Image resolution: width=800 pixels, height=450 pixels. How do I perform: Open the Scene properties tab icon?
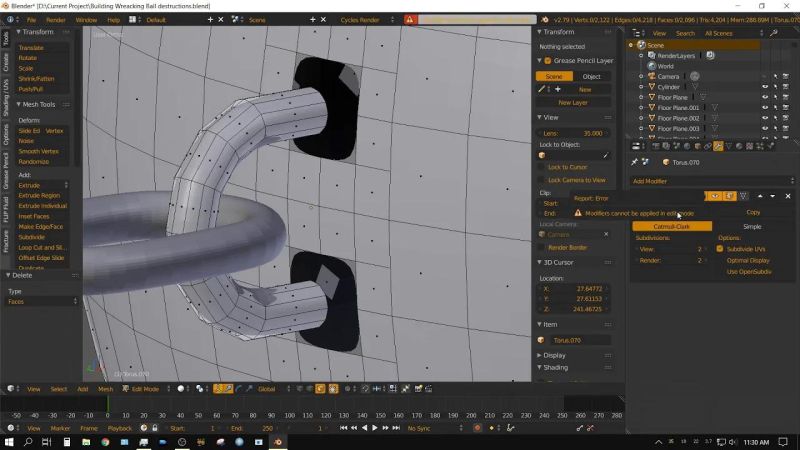pyautogui.click(x=677, y=146)
